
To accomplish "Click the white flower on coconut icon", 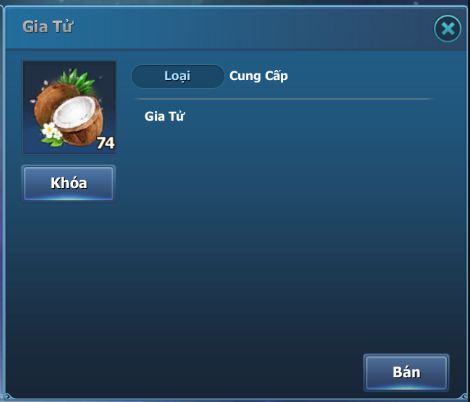I will [x=50, y=130].
